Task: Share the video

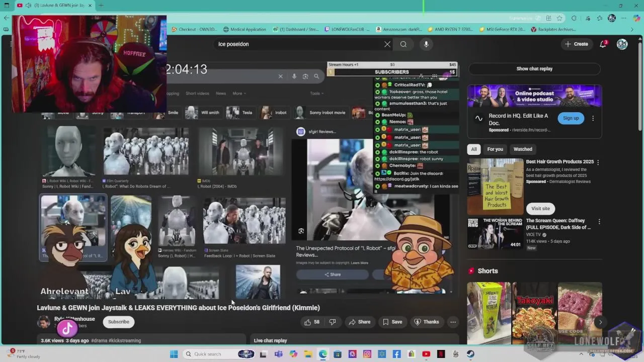Action: click(x=360, y=322)
